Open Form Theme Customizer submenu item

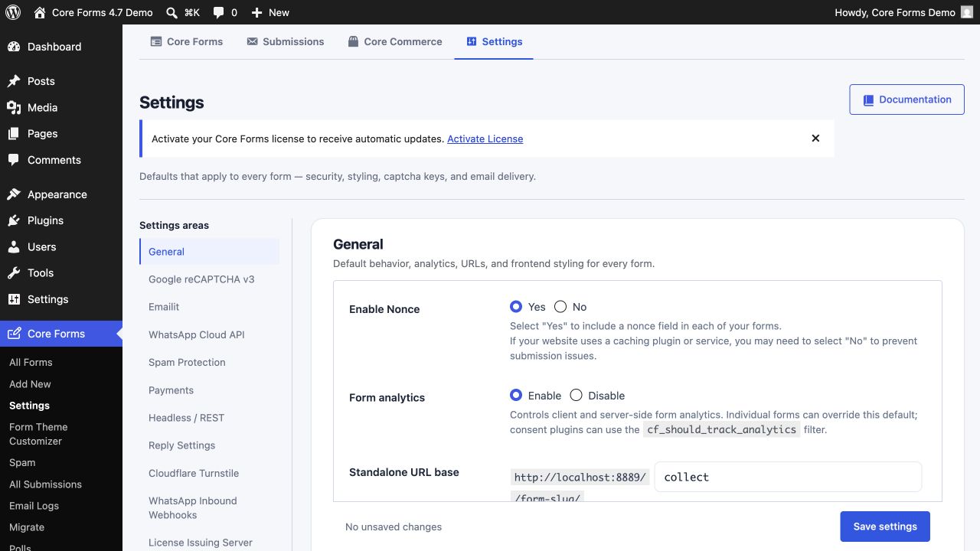61,434
